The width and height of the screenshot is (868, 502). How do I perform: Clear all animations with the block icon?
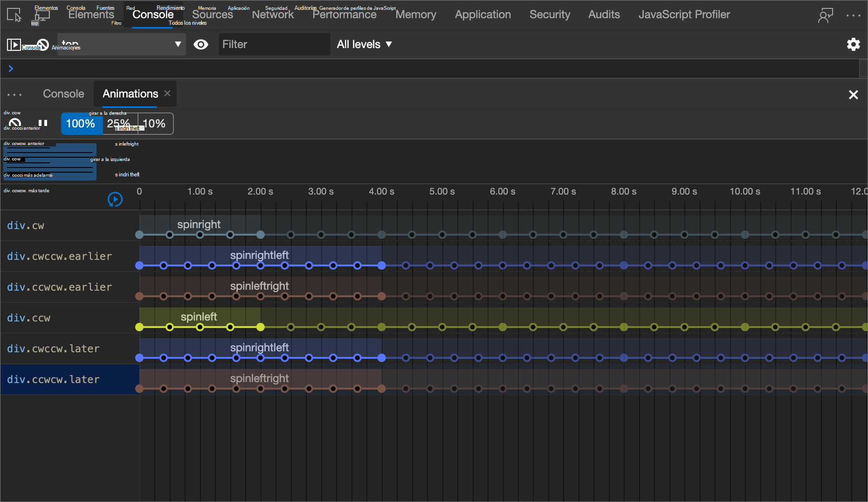[x=14, y=123]
